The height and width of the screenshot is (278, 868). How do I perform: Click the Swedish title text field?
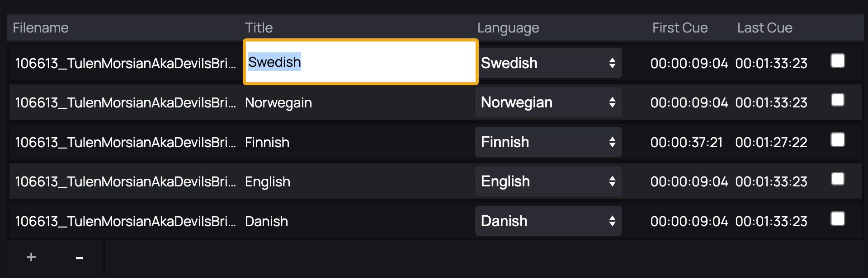point(360,62)
